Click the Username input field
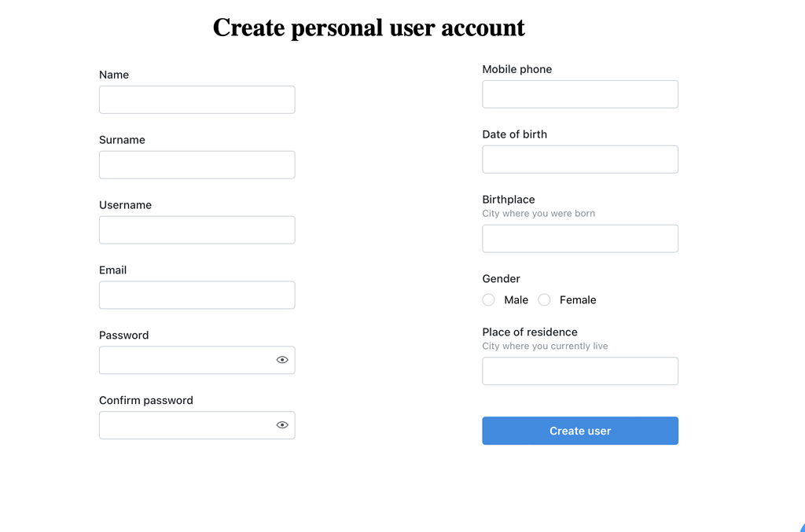Image resolution: width=805 pixels, height=532 pixels. coord(197,229)
